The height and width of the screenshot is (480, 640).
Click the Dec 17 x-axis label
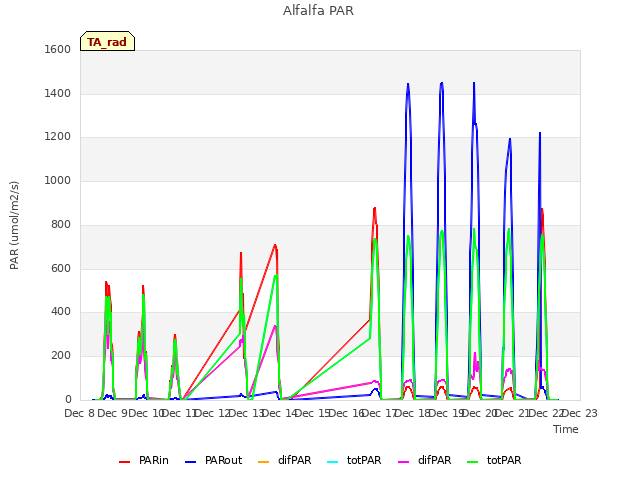380,413
